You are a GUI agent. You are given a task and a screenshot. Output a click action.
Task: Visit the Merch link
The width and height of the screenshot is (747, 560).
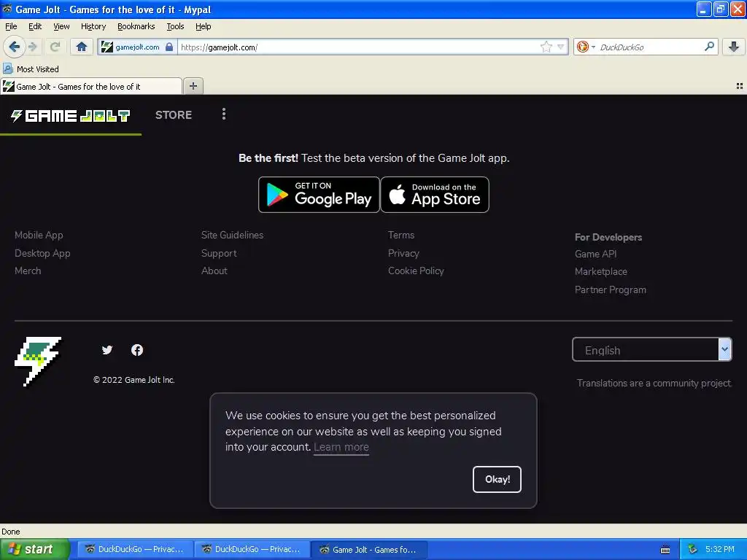pyautogui.click(x=28, y=271)
